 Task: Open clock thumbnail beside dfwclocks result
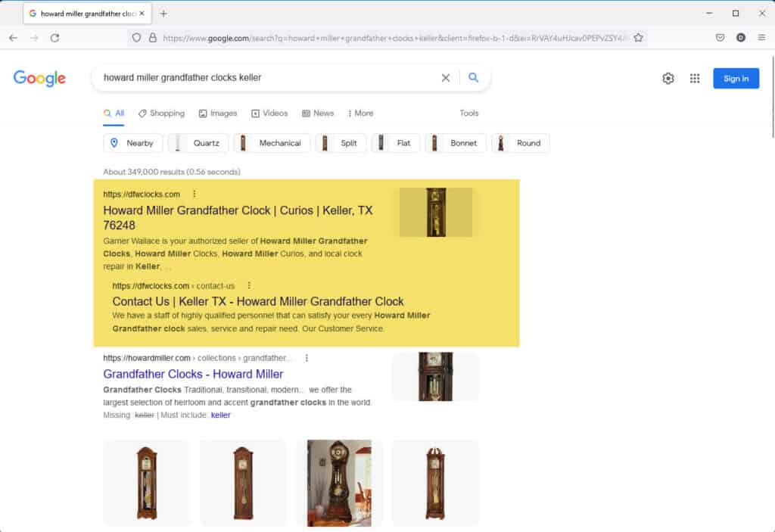(x=436, y=212)
